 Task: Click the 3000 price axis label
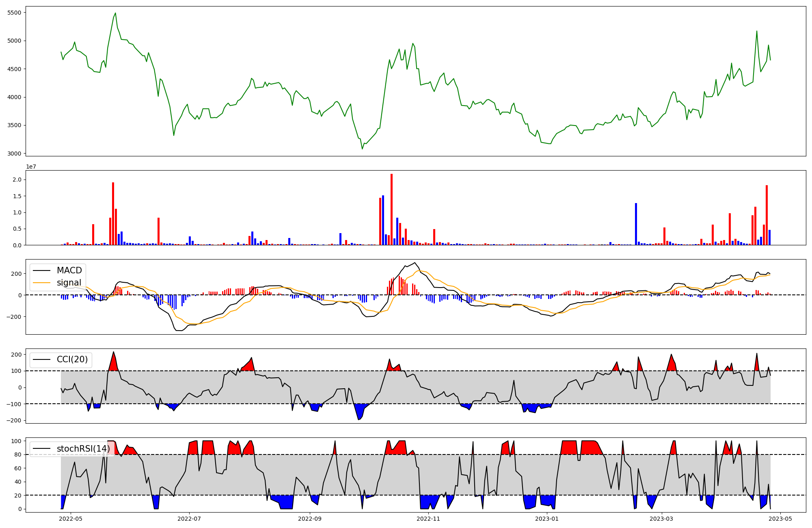14,154
